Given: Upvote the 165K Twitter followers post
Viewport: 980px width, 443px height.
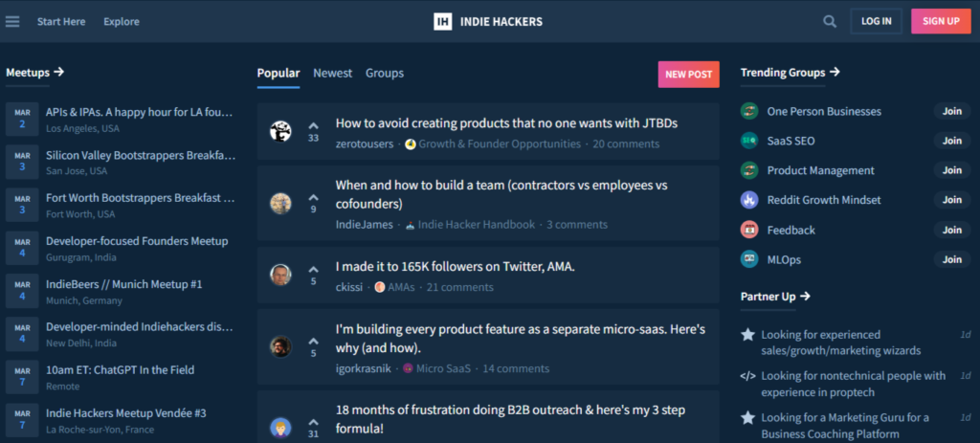Looking at the screenshot, I should pyautogui.click(x=313, y=269).
